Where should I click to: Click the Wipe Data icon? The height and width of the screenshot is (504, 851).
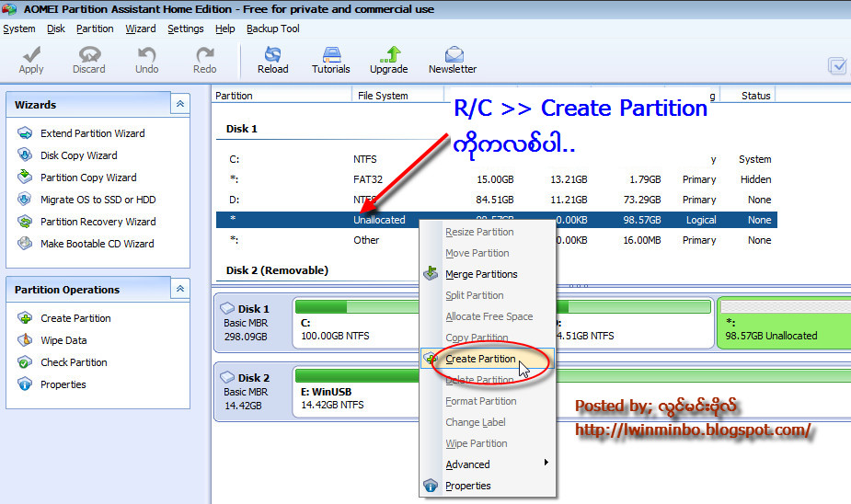[x=25, y=340]
